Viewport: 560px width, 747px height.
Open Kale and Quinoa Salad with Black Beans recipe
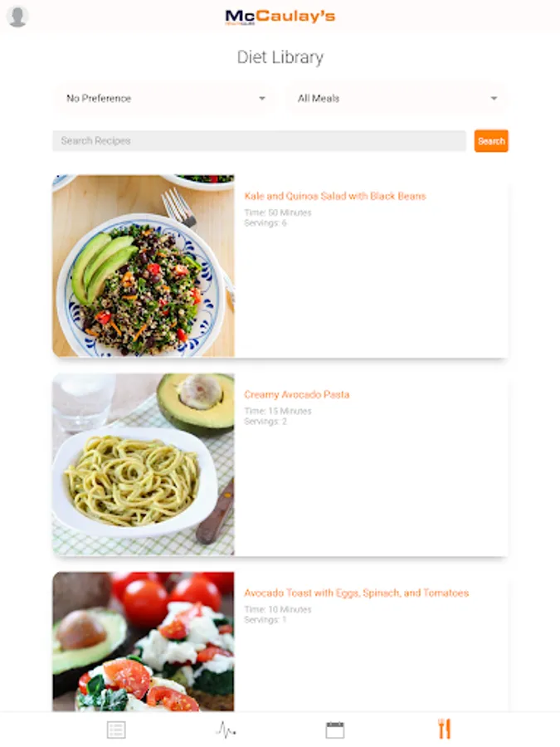click(x=335, y=196)
